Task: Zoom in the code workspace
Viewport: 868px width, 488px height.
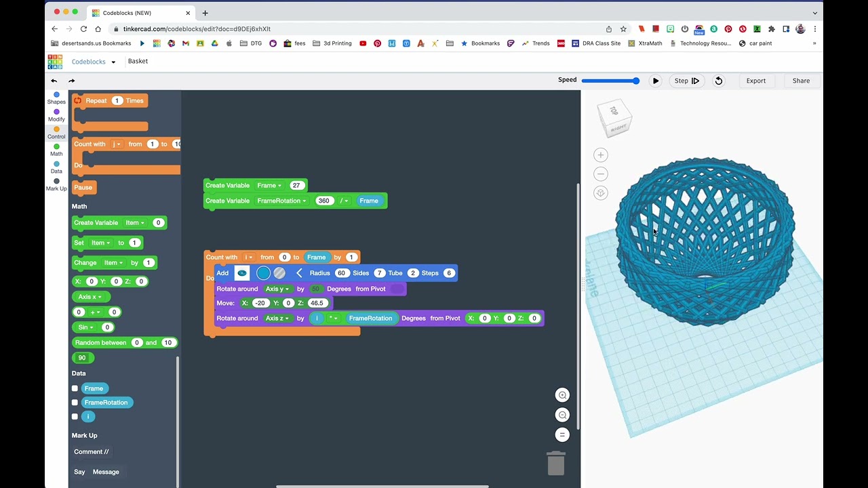Action: click(562, 395)
